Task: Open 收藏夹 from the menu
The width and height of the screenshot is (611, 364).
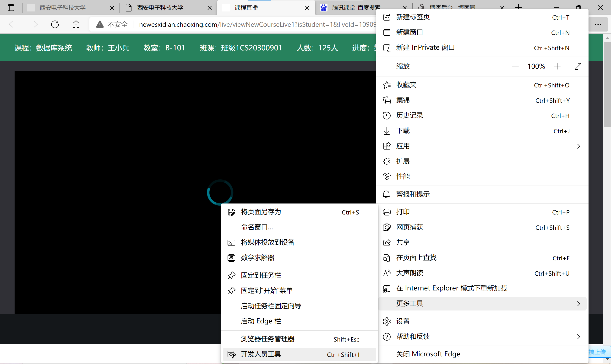Action: [406, 85]
